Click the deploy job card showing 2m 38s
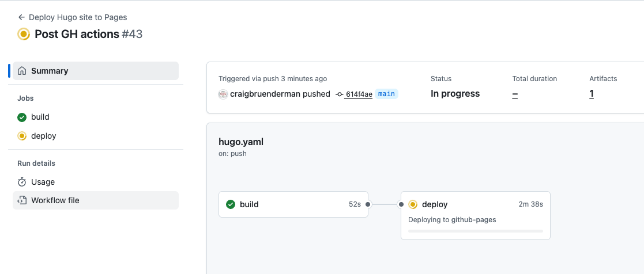644x274 pixels. coord(476,215)
